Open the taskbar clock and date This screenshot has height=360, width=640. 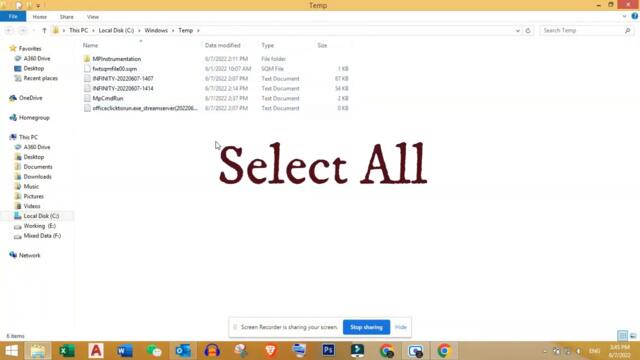point(619,351)
